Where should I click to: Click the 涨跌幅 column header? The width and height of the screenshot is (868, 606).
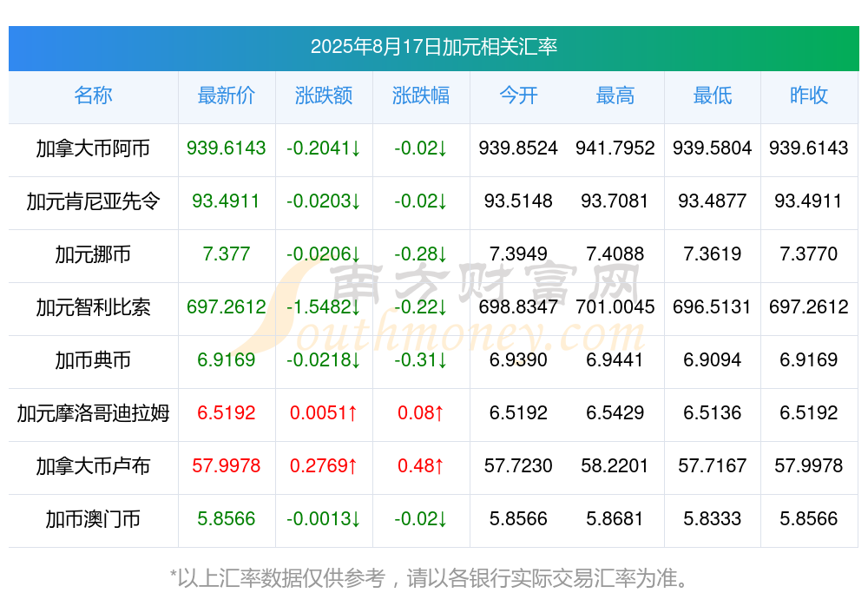point(421,96)
